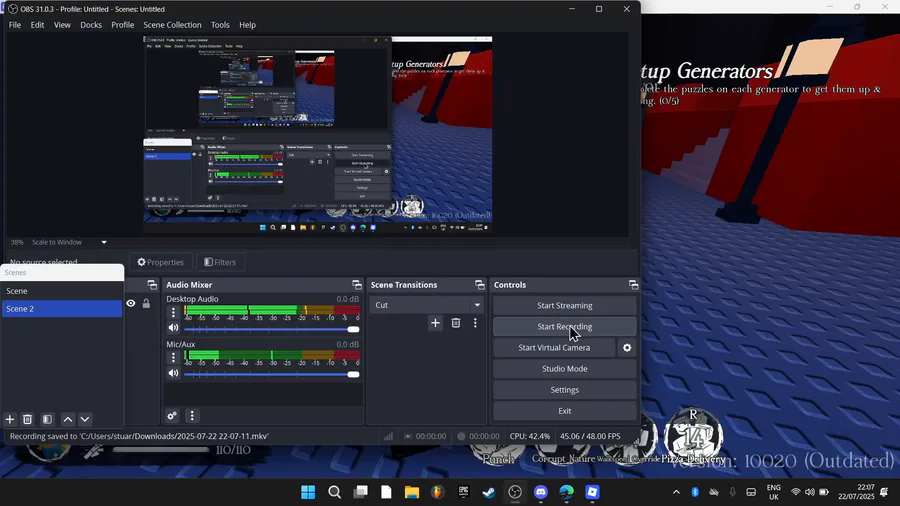
Task: Open advanced audio properties gears icon
Action: 172,416
